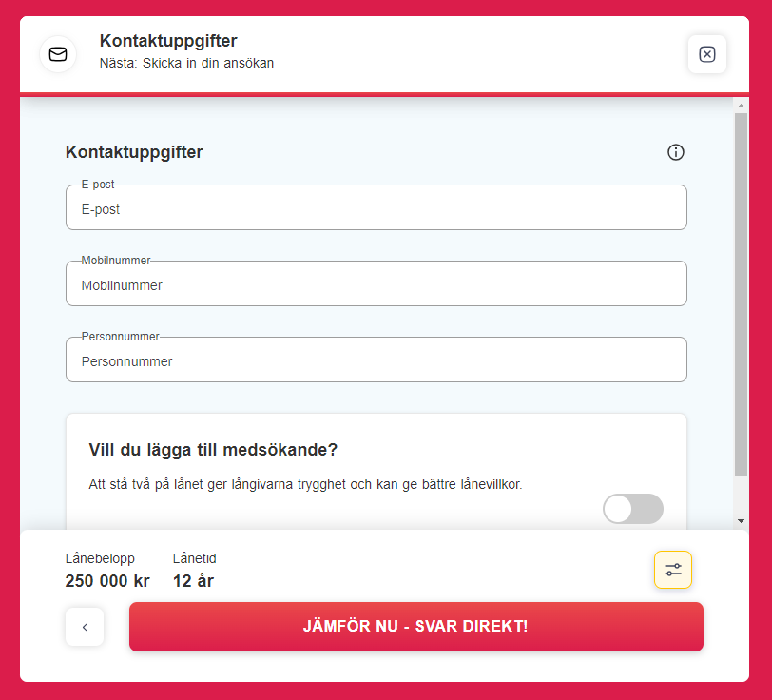Focus the Personnummer input field

(376, 360)
